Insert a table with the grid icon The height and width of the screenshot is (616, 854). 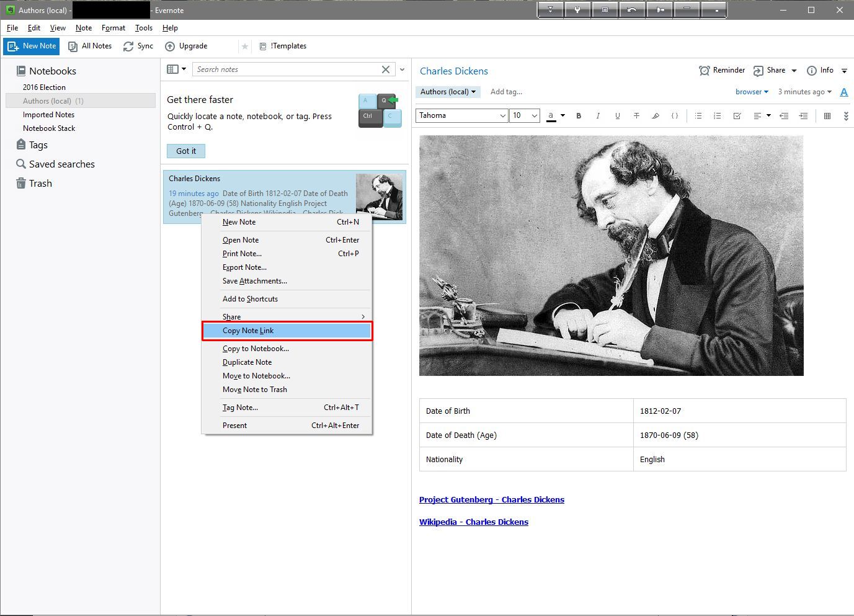click(x=827, y=115)
